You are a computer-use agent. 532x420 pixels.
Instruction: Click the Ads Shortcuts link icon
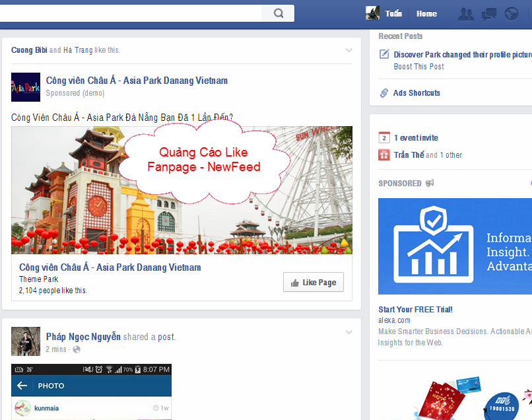tap(384, 93)
